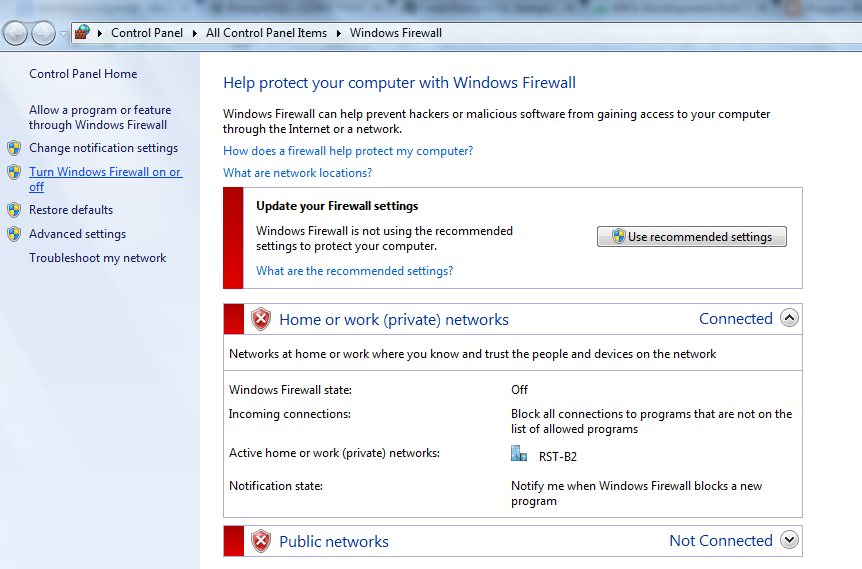The width and height of the screenshot is (862, 569).
Task: Click Update your Firewall settings heading
Action: point(337,206)
